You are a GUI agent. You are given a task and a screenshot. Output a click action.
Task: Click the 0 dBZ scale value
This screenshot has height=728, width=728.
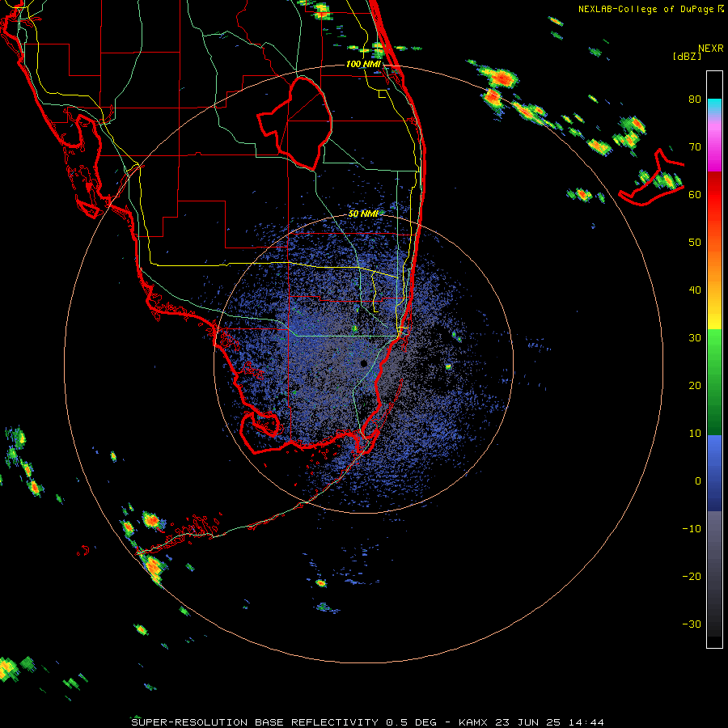698,481
